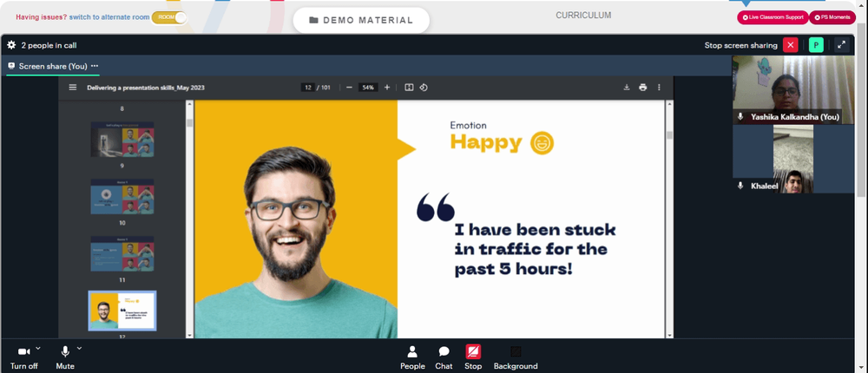Select the slide 10 thumbnail
This screenshot has width=868, height=373.
[x=122, y=196]
